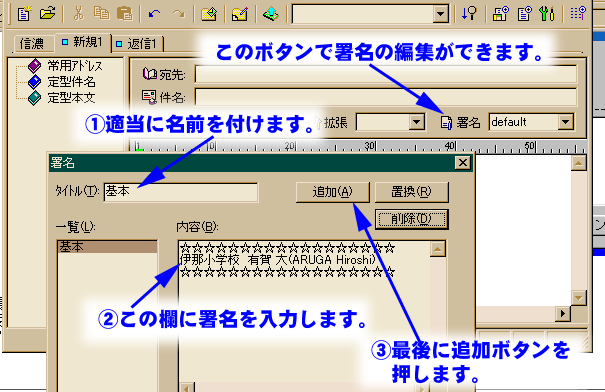This screenshot has height=392, width=605.
Task: Click the new mail document icon
Action: (24, 14)
